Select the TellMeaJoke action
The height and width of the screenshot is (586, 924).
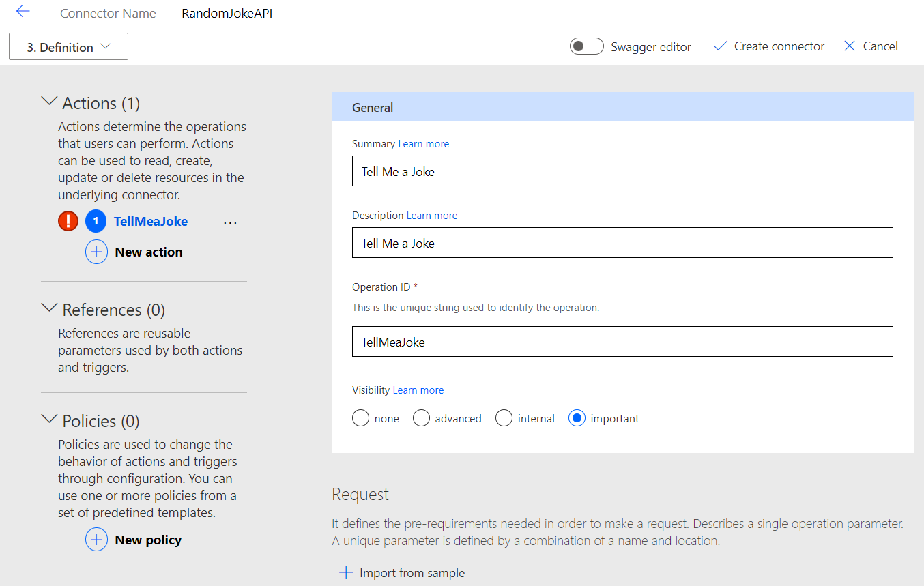150,222
